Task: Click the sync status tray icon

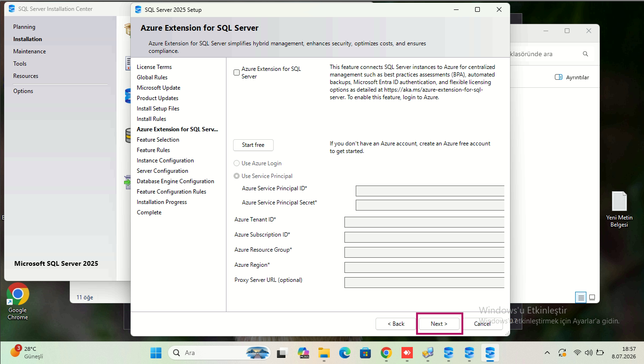Action: coord(562,353)
